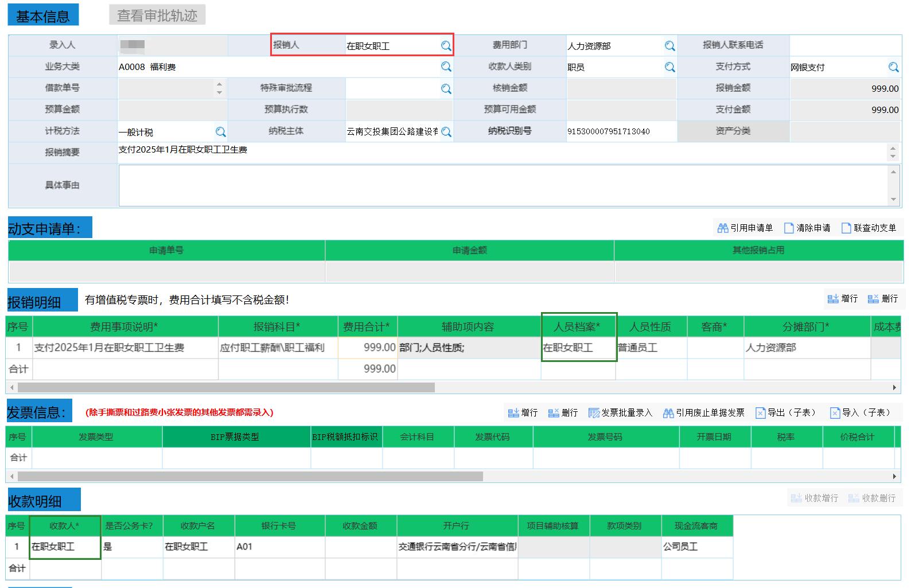Click the 引用废止单据发票 binoculars icon
This screenshot has height=588, width=911.
click(668, 413)
